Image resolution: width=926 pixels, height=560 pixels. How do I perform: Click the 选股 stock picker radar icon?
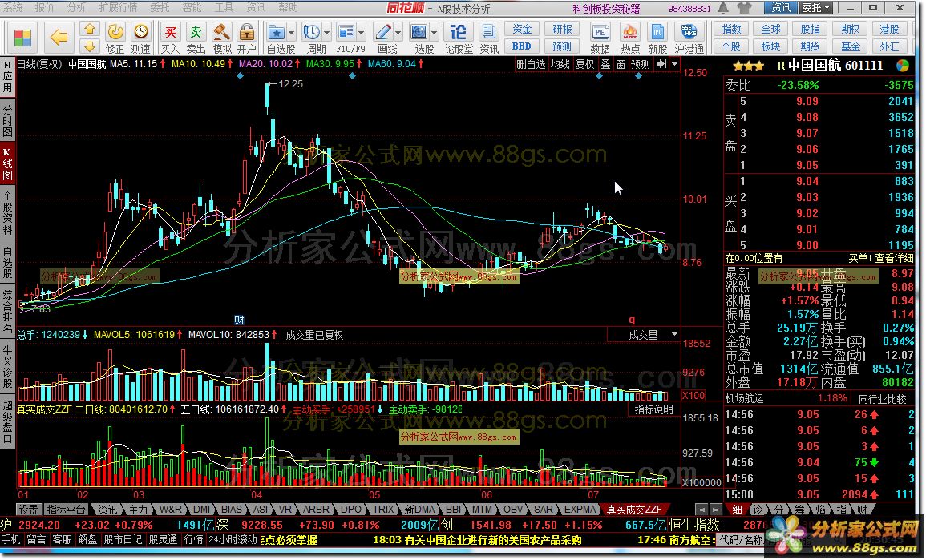pyautogui.click(x=419, y=32)
